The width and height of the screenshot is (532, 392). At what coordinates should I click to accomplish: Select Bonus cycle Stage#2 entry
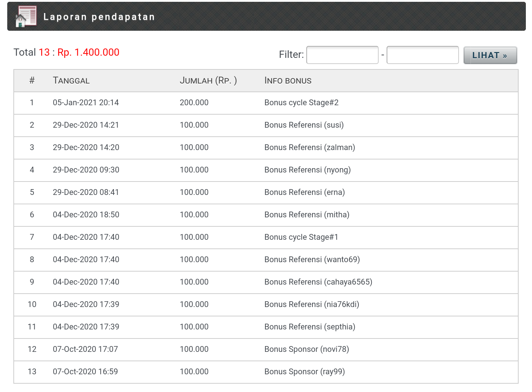(301, 103)
